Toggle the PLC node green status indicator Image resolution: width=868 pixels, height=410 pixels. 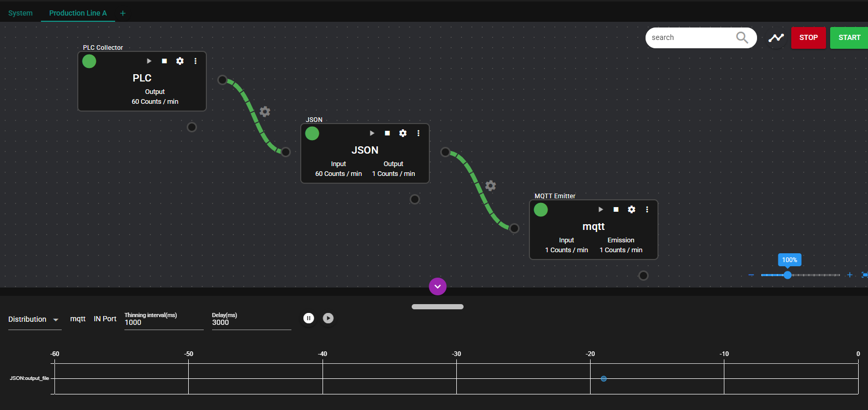89,61
